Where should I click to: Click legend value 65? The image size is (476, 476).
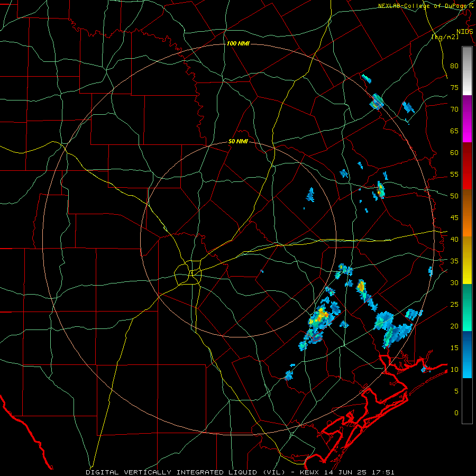pyautogui.click(x=454, y=131)
